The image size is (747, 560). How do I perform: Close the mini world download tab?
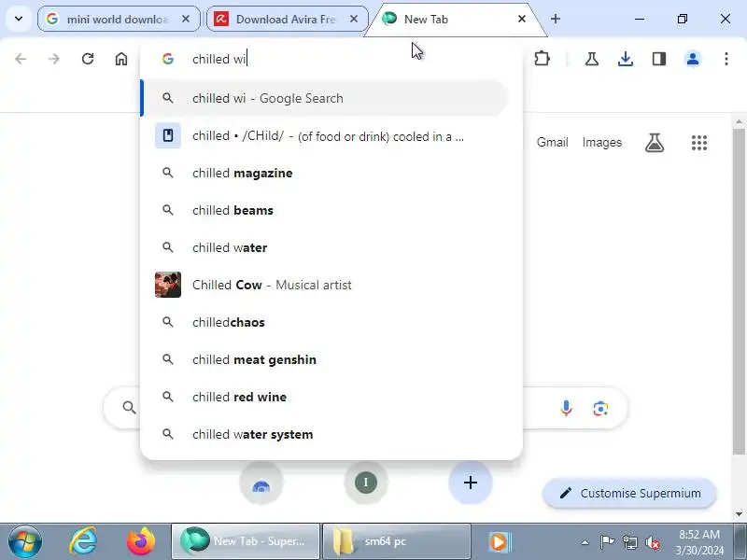click(186, 19)
